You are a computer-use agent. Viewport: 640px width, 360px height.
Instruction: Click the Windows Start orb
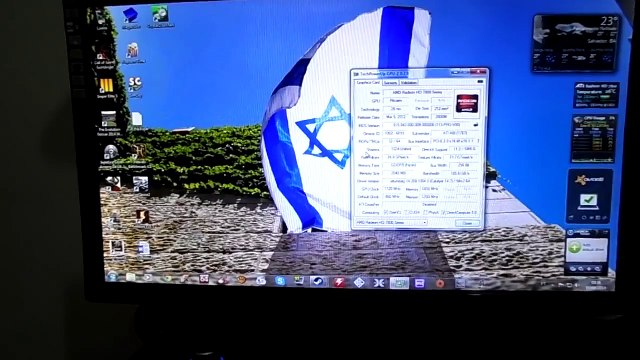pyautogui.click(x=112, y=276)
